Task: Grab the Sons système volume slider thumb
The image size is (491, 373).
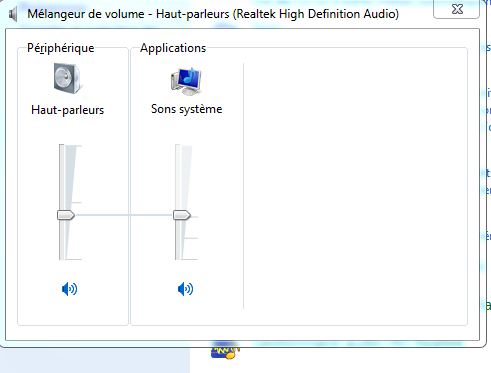Action: [182, 215]
